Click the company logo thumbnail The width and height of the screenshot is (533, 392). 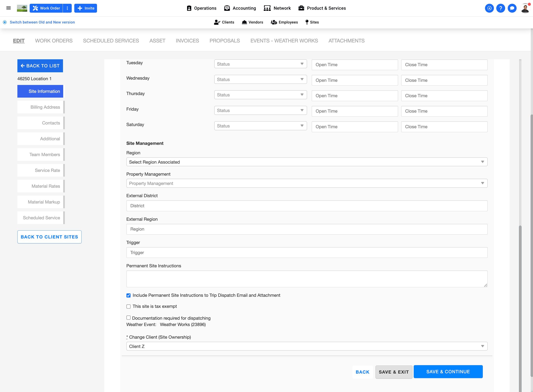[x=22, y=8]
